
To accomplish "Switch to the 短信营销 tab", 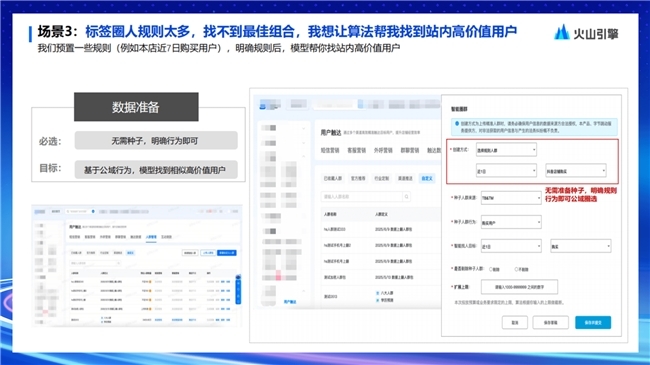I will coord(330,150).
